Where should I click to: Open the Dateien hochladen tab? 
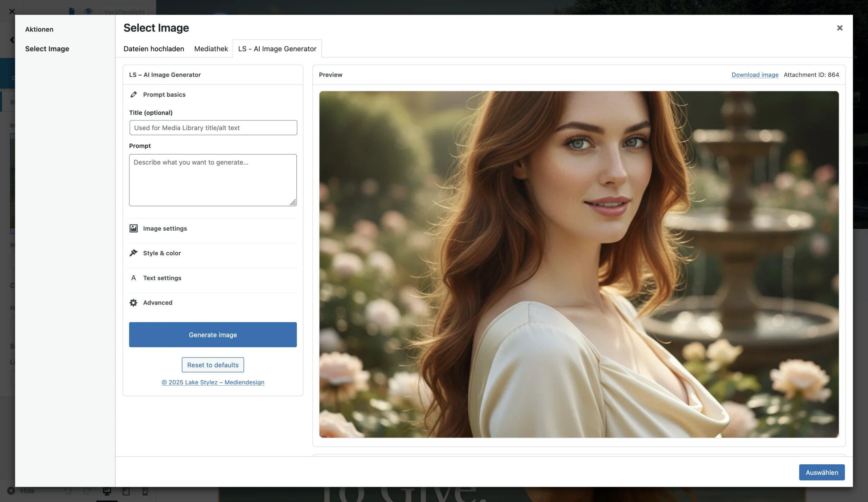[153, 49]
